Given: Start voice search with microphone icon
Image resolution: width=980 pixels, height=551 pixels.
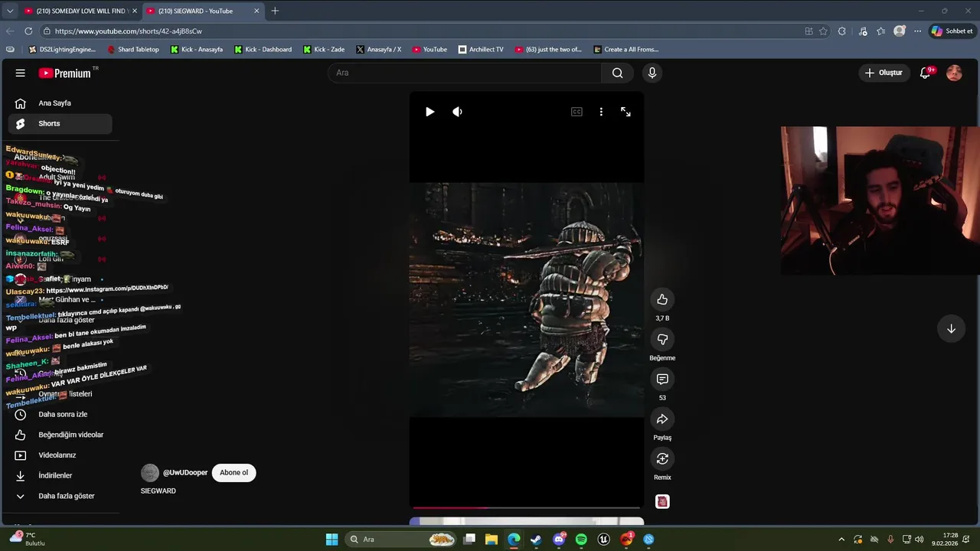Looking at the screenshot, I should click(x=652, y=73).
